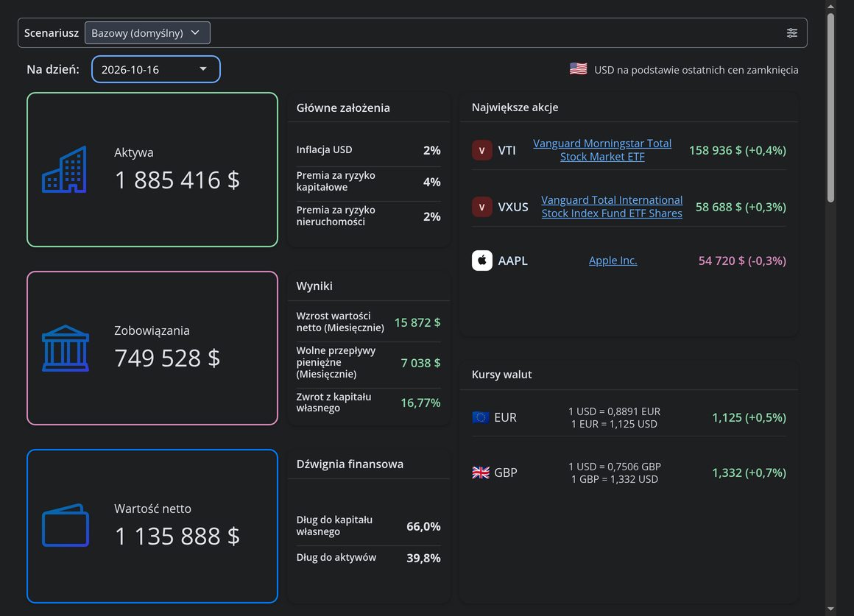Click the '15 872 $' net worth growth value
The image size is (854, 616).
click(417, 322)
